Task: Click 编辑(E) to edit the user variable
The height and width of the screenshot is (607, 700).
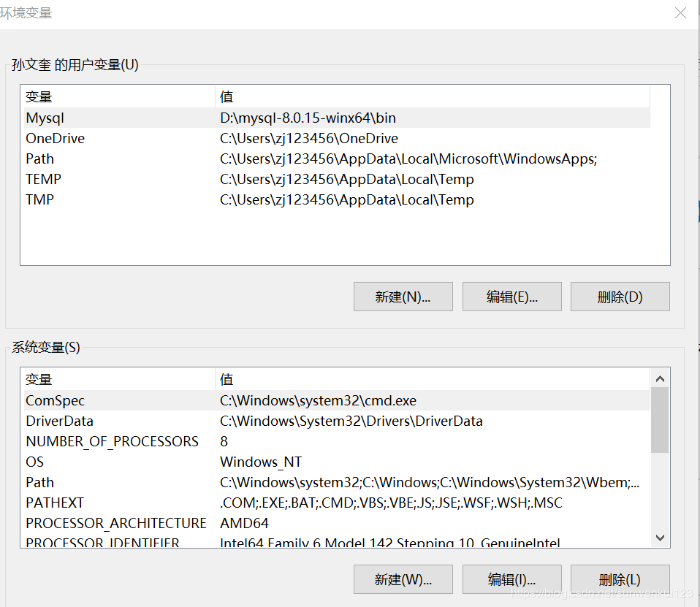Action: click(511, 297)
